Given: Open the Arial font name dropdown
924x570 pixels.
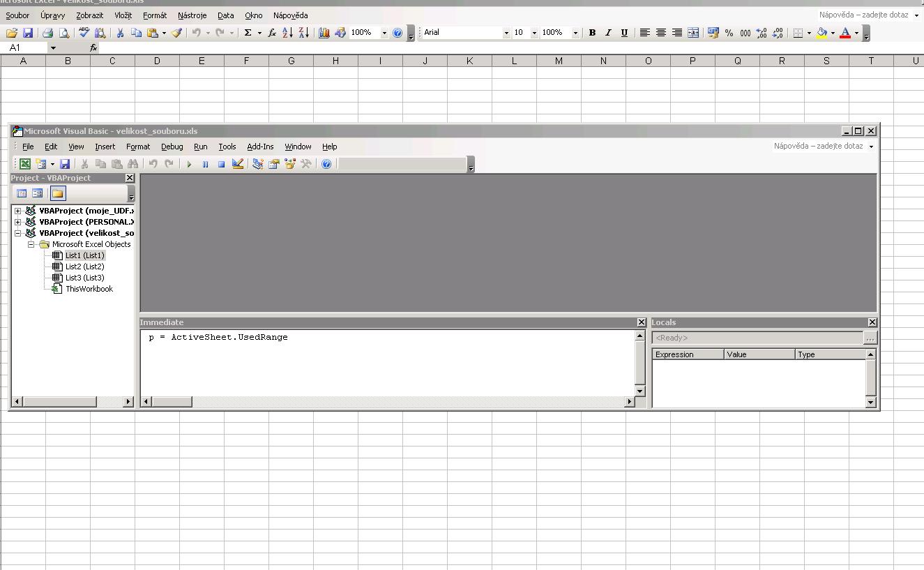Looking at the screenshot, I should pyautogui.click(x=506, y=33).
